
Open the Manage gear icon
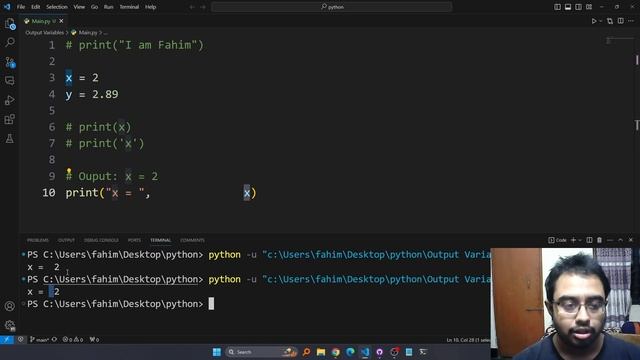(x=10, y=325)
